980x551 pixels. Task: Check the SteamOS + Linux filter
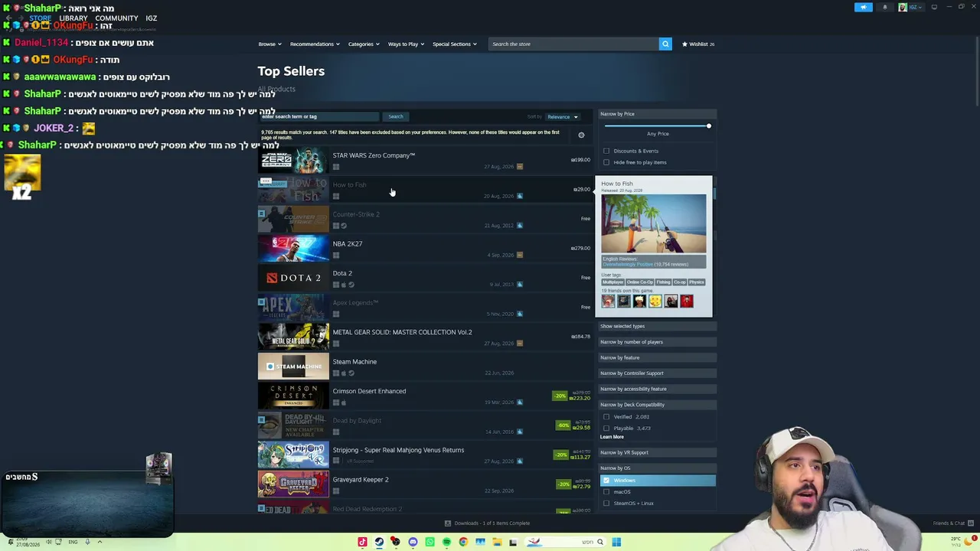(x=606, y=504)
